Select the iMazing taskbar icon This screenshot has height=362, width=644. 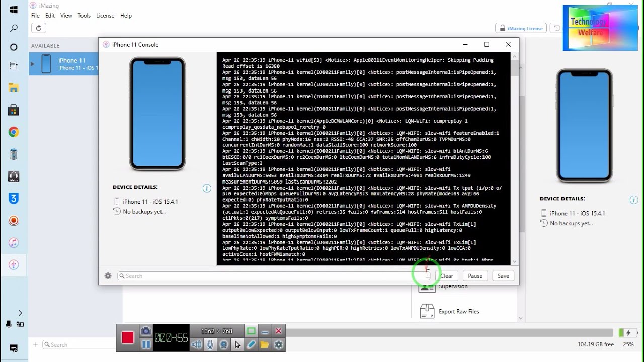click(14, 265)
